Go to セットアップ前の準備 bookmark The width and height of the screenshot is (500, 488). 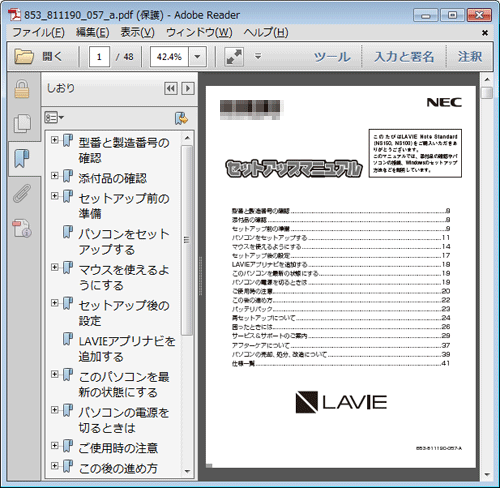124,206
